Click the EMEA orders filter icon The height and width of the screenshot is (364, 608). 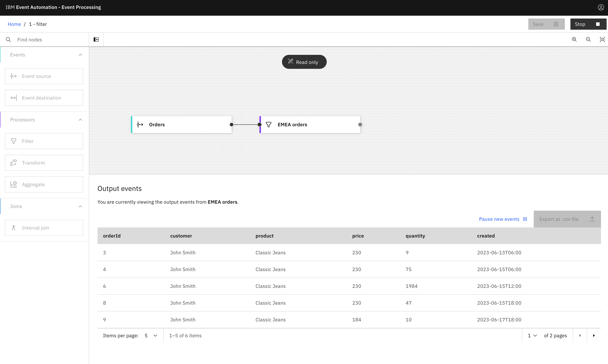click(268, 125)
